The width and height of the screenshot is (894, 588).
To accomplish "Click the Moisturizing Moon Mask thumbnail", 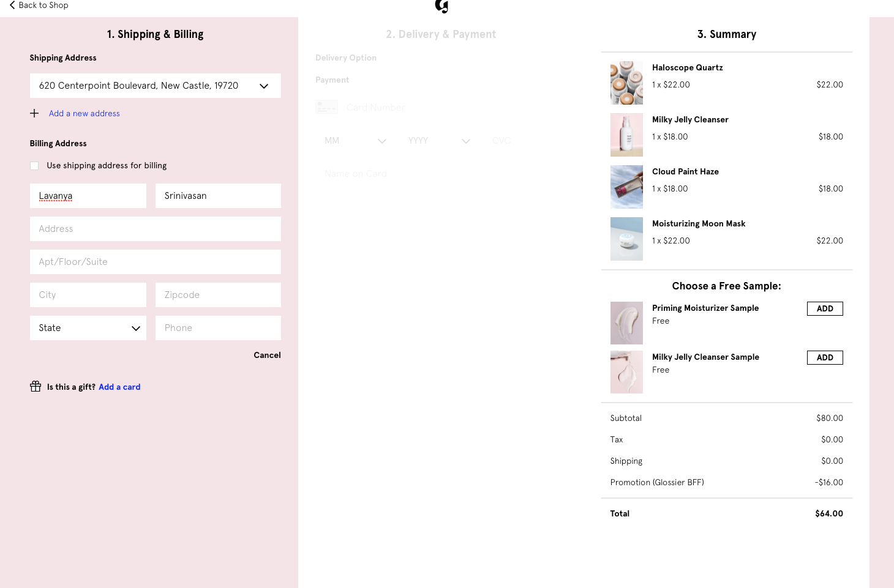I will point(626,239).
